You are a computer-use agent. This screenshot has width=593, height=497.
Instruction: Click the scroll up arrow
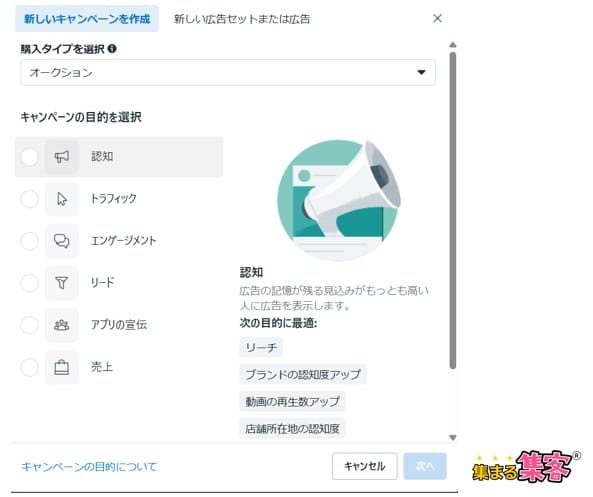click(x=453, y=45)
